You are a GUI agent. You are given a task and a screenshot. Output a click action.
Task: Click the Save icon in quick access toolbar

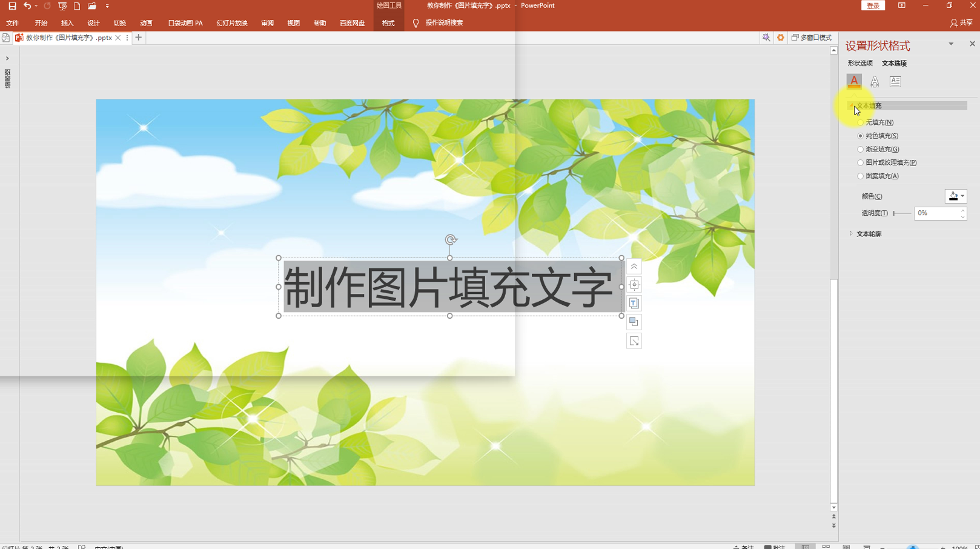click(12, 6)
